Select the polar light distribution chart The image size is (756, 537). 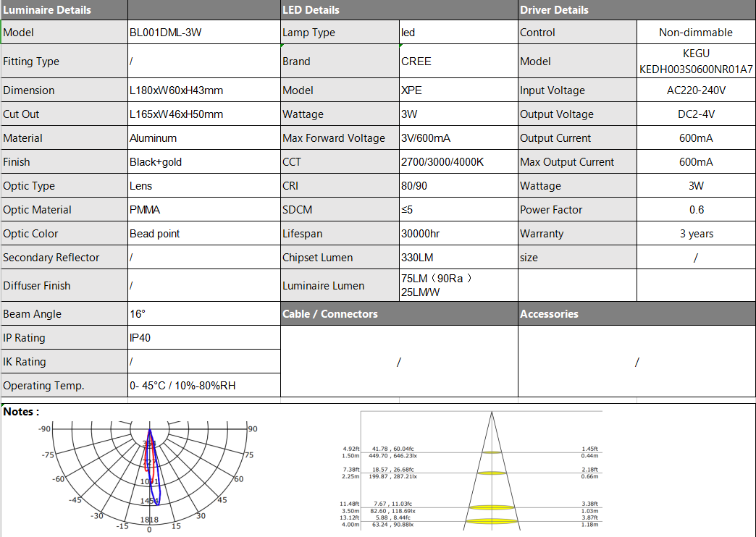tap(148, 476)
